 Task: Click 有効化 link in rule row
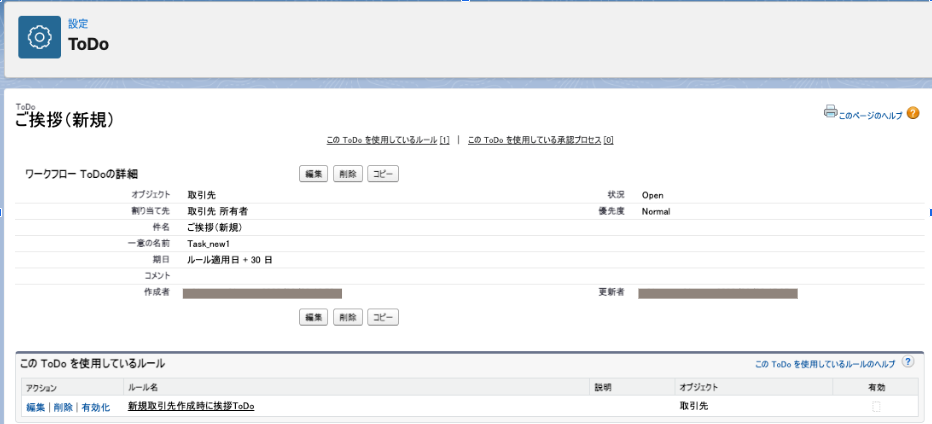96,407
